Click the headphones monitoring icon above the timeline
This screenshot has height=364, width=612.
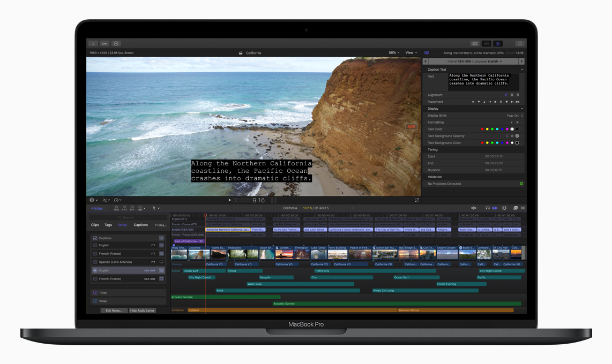[x=488, y=208]
